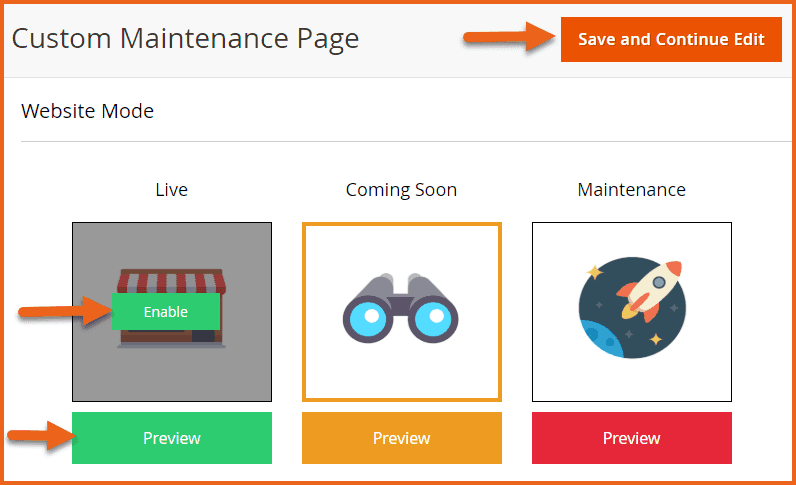Select the binoculars Coming Soon icon
Image resolution: width=796 pixels, height=485 pixels.
pyautogui.click(x=402, y=311)
